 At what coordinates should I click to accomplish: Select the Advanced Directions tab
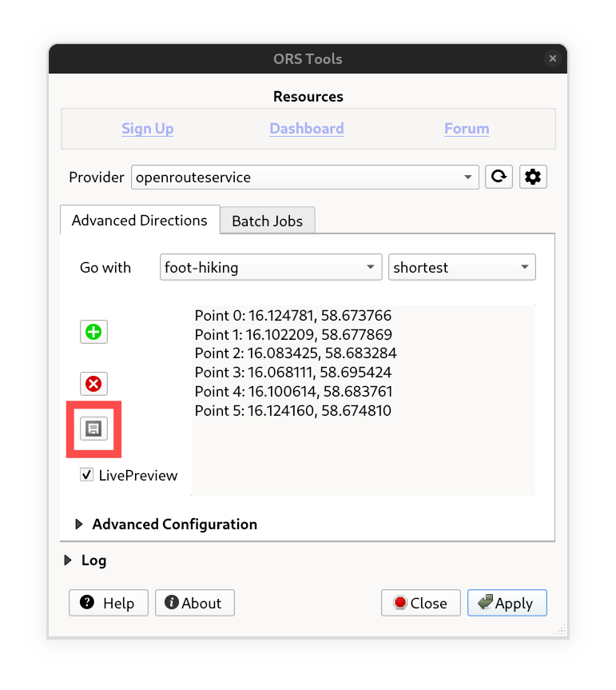pos(140,221)
